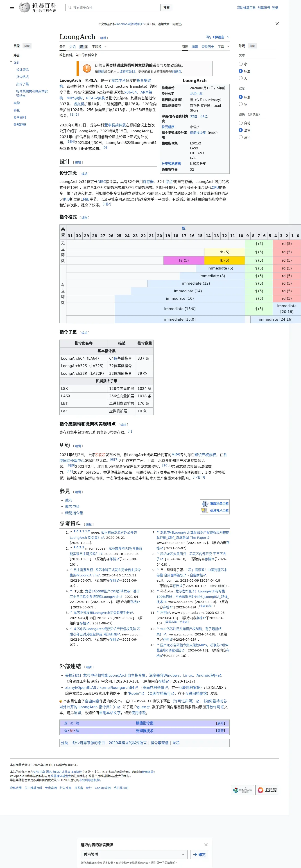The height and width of the screenshot is (868, 301).
Task: Open the language selector icon
Action: [x=208, y=37]
